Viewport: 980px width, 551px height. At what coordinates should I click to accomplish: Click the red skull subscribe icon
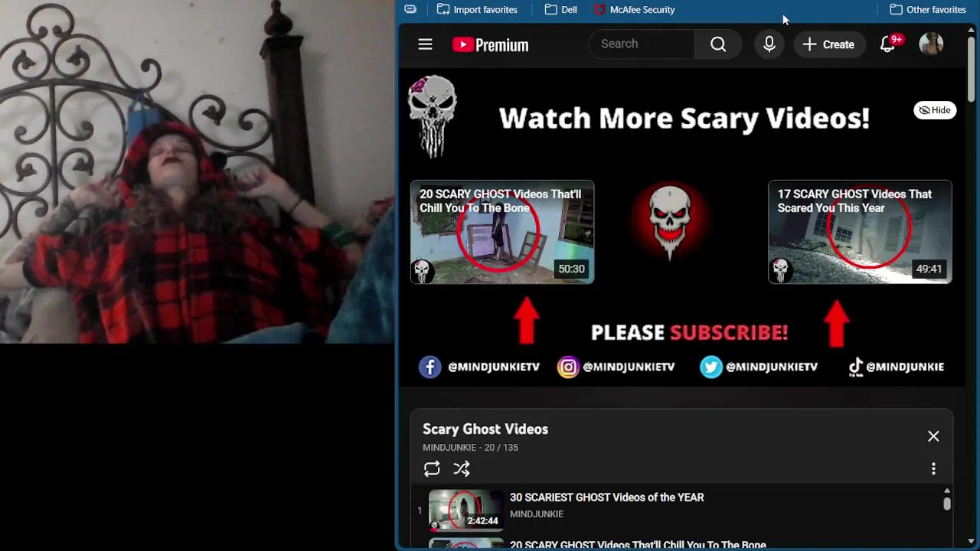coord(671,222)
